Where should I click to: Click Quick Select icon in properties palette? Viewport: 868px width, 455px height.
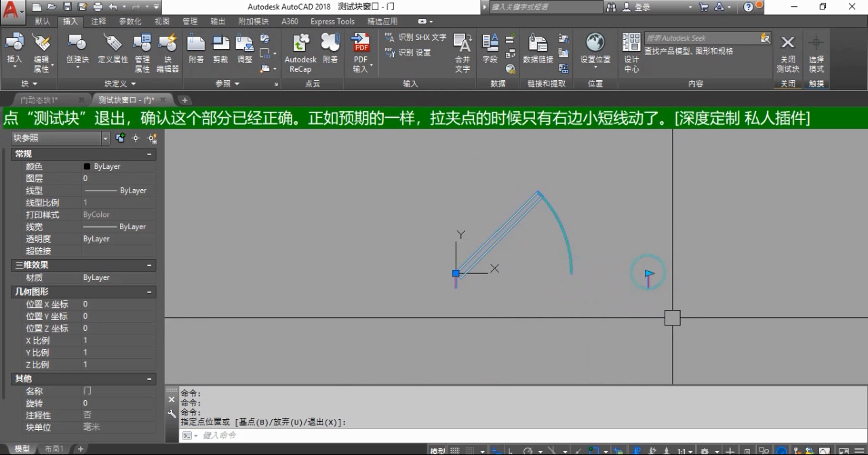point(152,138)
